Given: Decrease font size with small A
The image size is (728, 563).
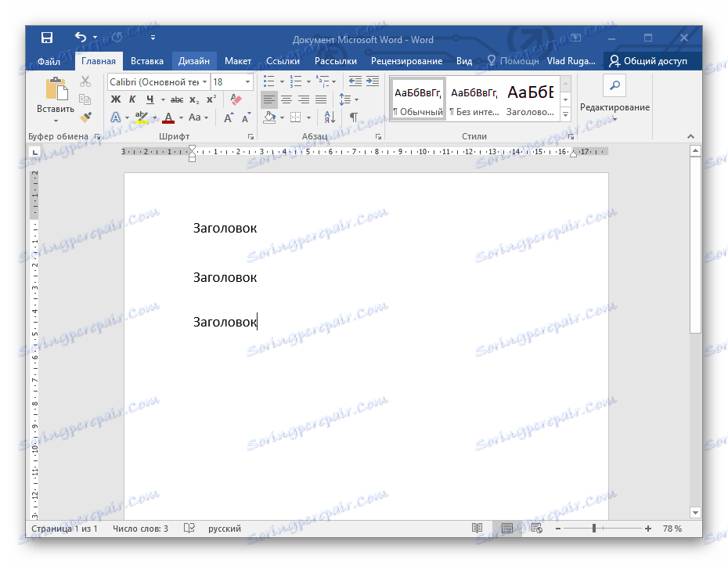Looking at the screenshot, I should 246,117.
